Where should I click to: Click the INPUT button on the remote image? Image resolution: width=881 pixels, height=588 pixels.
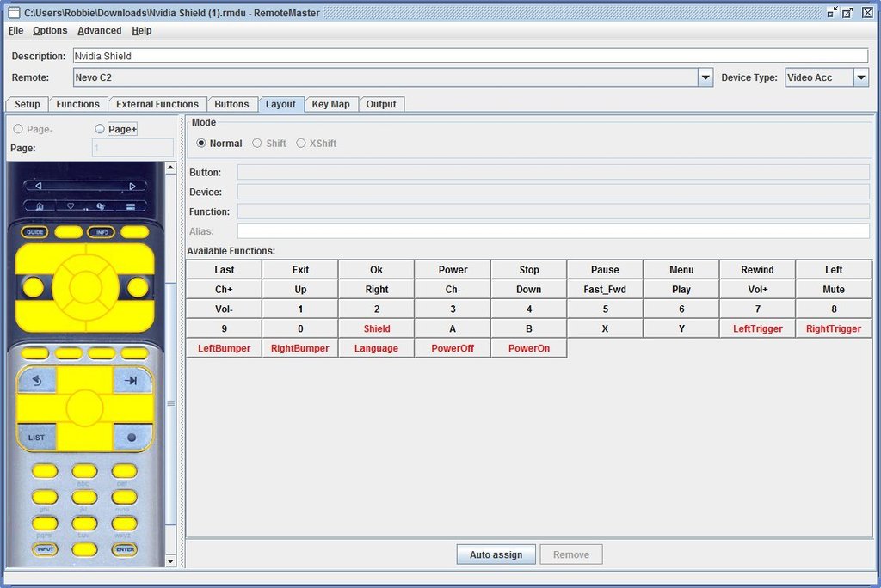pyautogui.click(x=45, y=549)
